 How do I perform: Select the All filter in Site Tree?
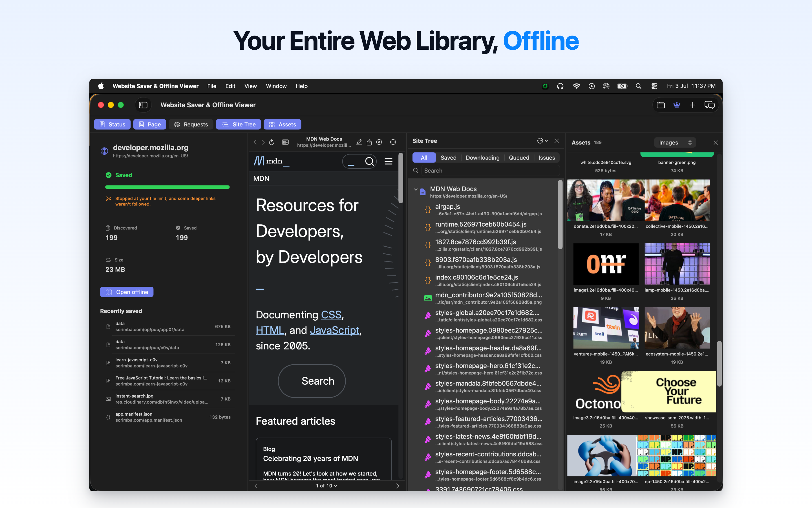coord(424,157)
